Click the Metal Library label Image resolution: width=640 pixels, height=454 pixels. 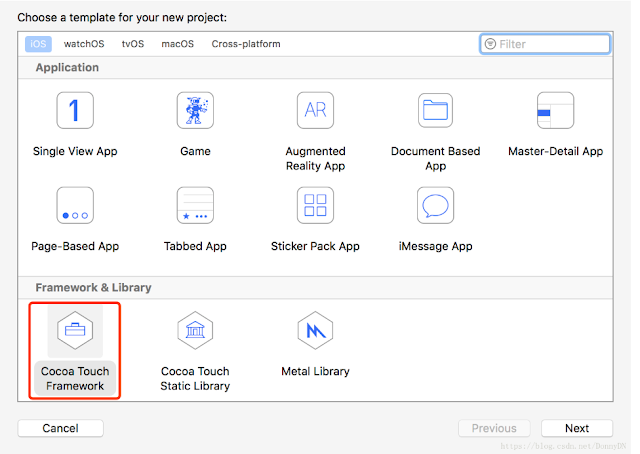click(x=316, y=371)
